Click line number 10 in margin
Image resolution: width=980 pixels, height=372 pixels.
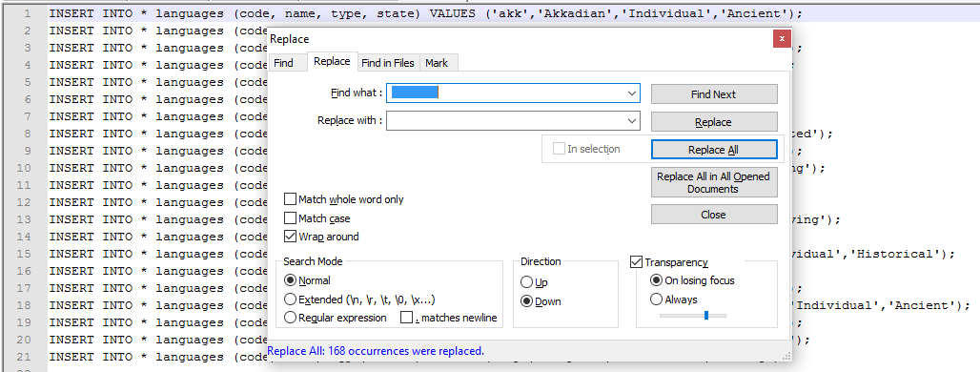[25, 168]
